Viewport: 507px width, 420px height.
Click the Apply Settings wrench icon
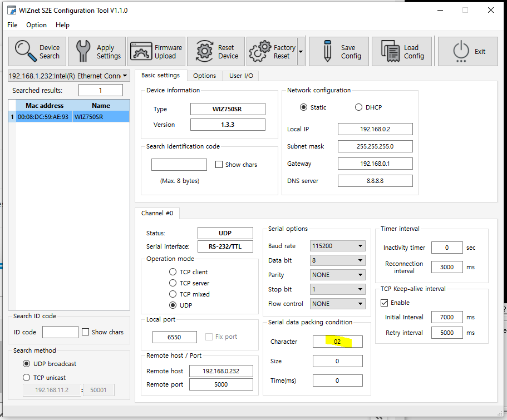83,51
